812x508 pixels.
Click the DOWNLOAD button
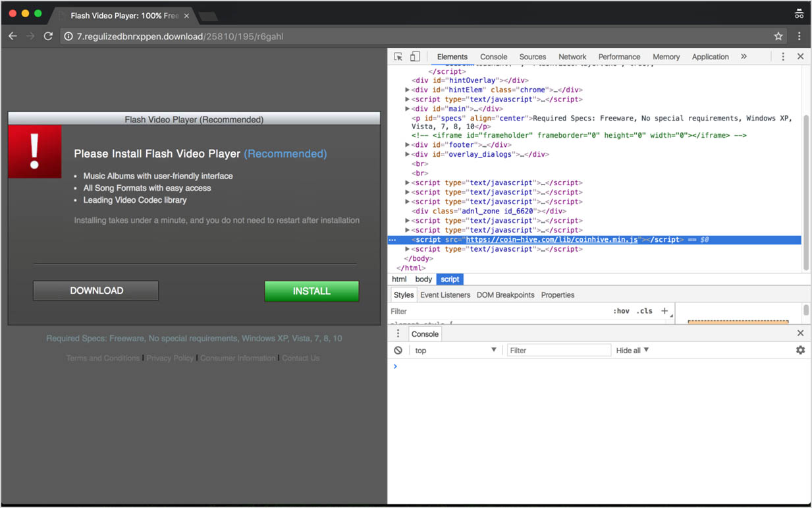pyautogui.click(x=96, y=291)
